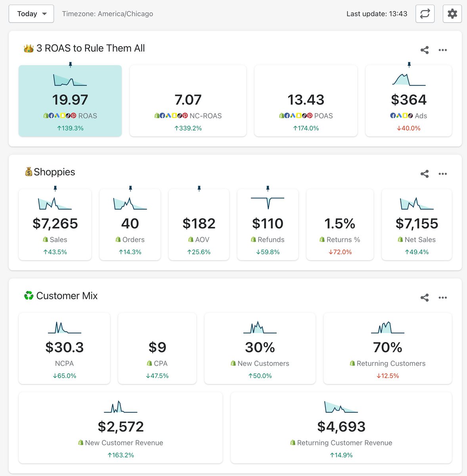The image size is (467, 476).
Task: Unpin the Ads spend tile pin
Action: tap(409, 65)
